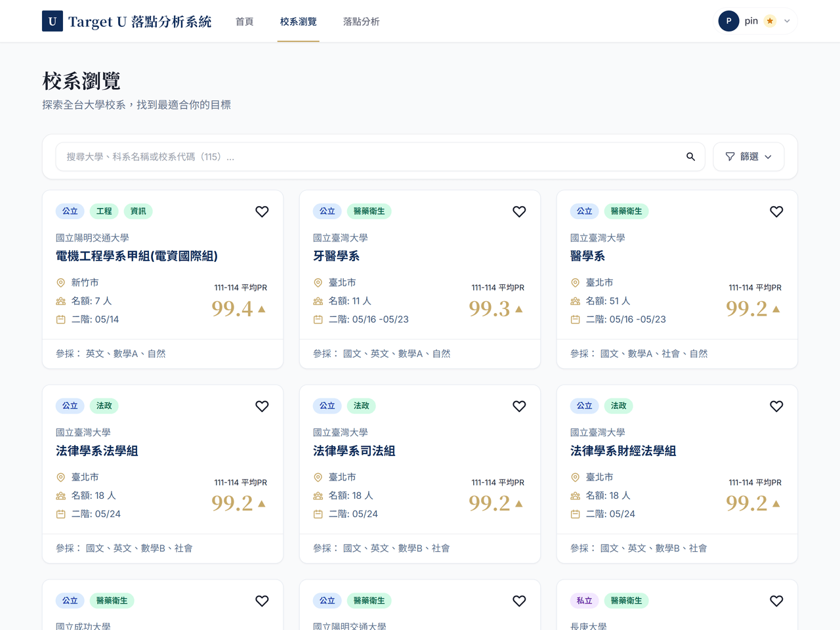
Task: Focus the 搜尋大學、科系名稱 search field
Action: click(380, 157)
